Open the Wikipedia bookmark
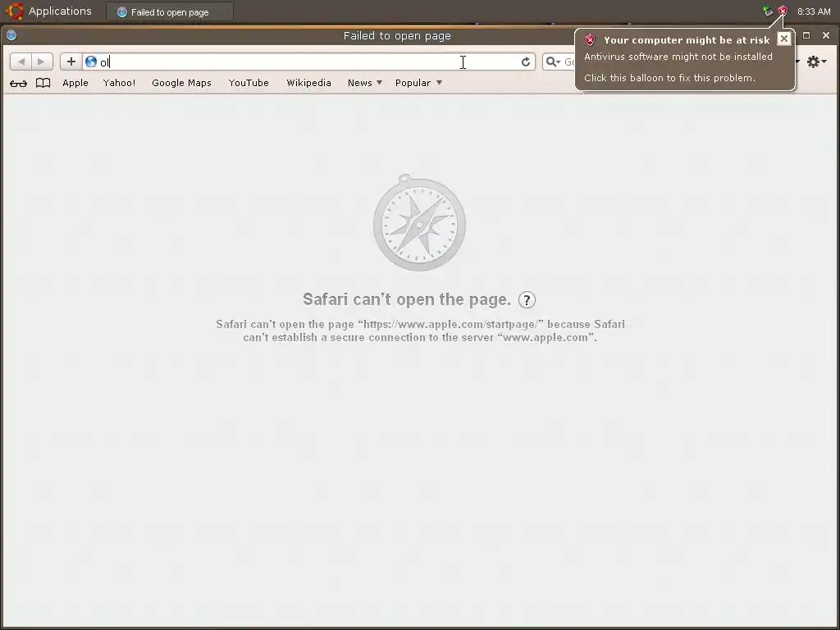This screenshot has width=840, height=630. (x=308, y=83)
